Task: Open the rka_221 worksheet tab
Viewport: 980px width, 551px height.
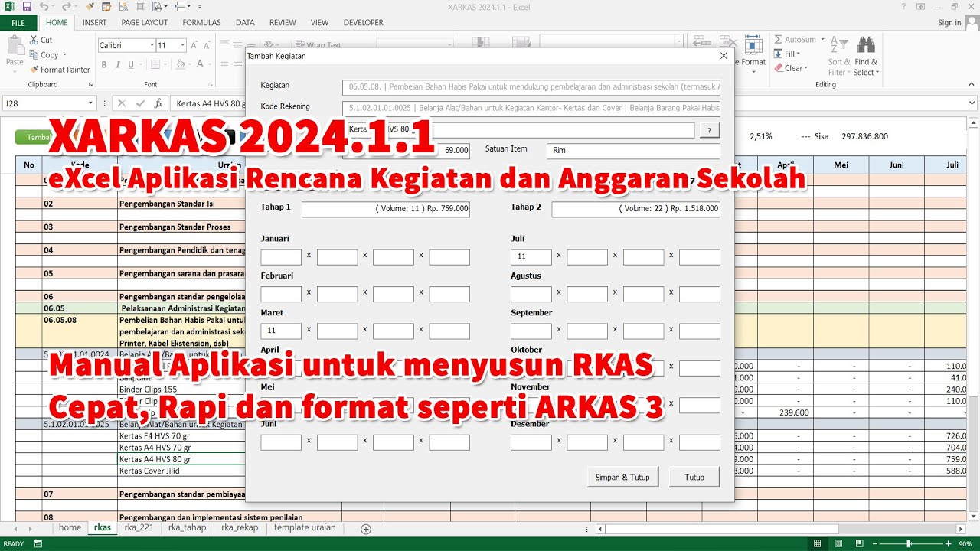Action: pos(139,528)
